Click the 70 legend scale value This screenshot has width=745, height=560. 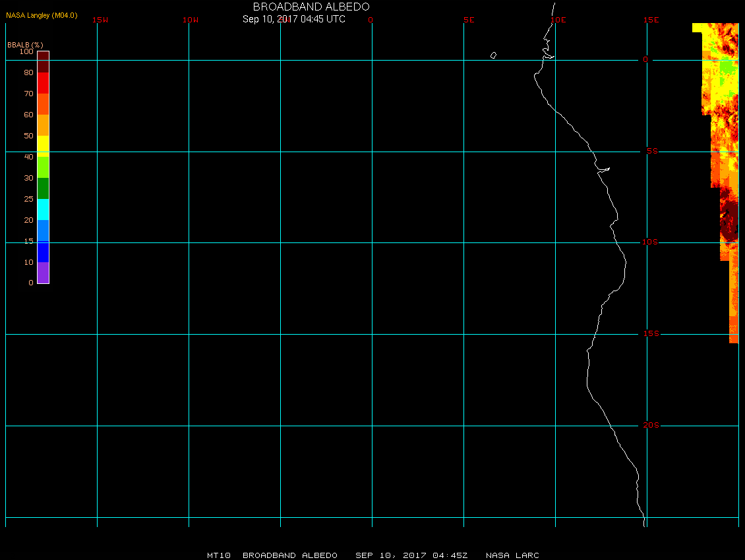pyautogui.click(x=29, y=94)
